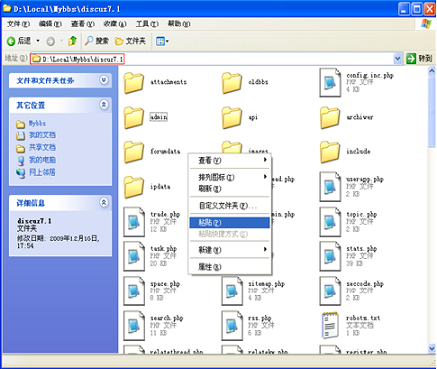
Task: Select the admin folder icon
Action: pyautogui.click(x=134, y=118)
